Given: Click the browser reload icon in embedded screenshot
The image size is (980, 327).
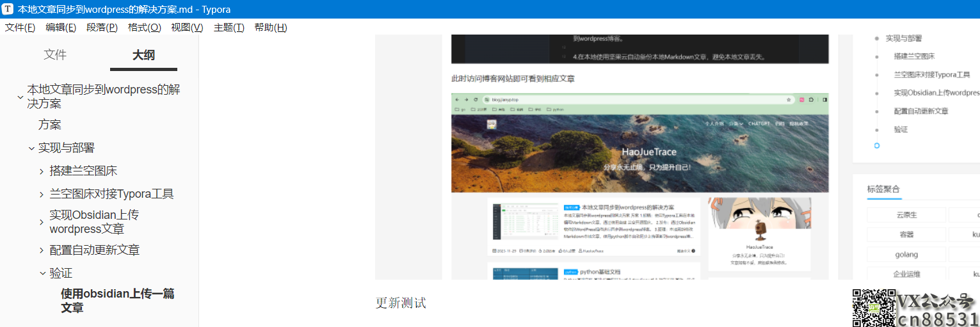Looking at the screenshot, I should pyautogui.click(x=475, y=100).
